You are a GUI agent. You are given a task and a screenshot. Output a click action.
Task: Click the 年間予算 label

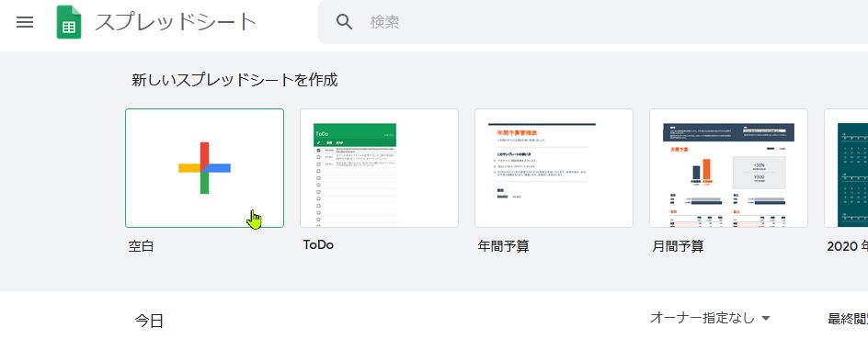pos(503,246)
